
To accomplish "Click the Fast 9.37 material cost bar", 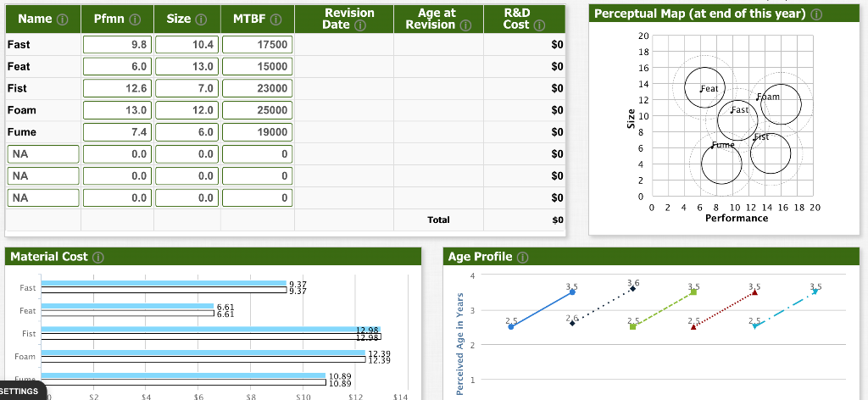I will pyautogui.click(x=164, y=284).
